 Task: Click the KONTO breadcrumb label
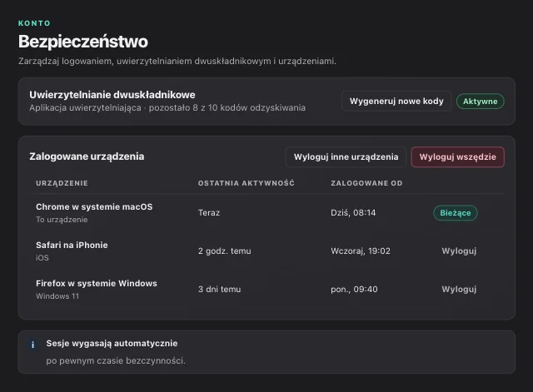point(34,23)
